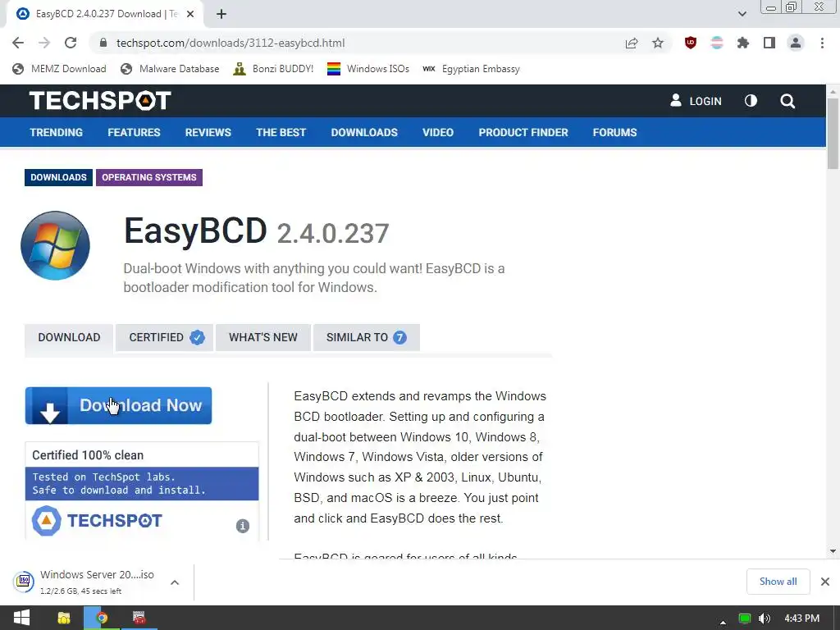This screenshot has height=630, width=840.
Task: Open Egyptian Embassy bookmark
Action: [x=472, y=69]
